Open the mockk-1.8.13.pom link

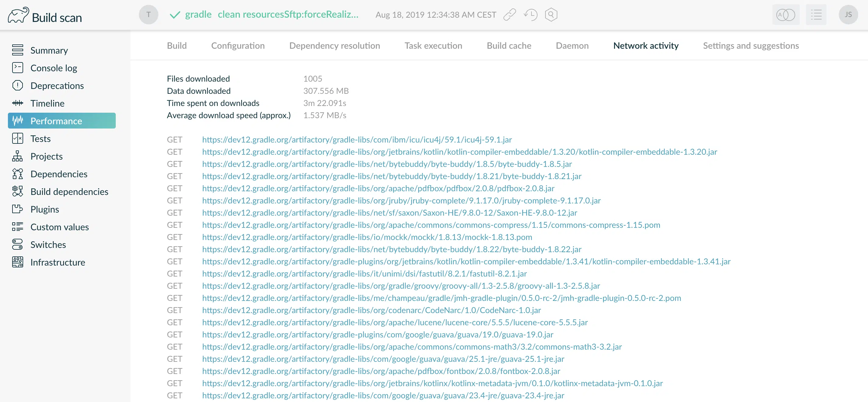(367, 237)
